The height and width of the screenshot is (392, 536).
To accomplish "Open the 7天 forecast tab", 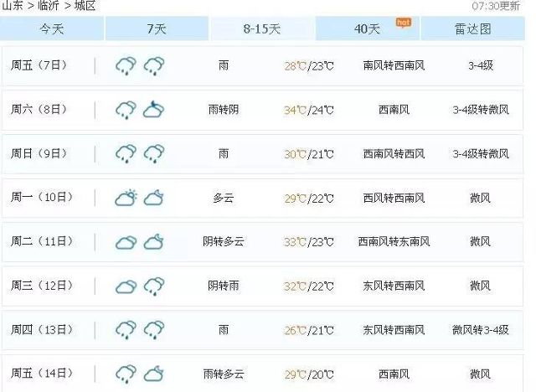I will [x=157, y=28].
